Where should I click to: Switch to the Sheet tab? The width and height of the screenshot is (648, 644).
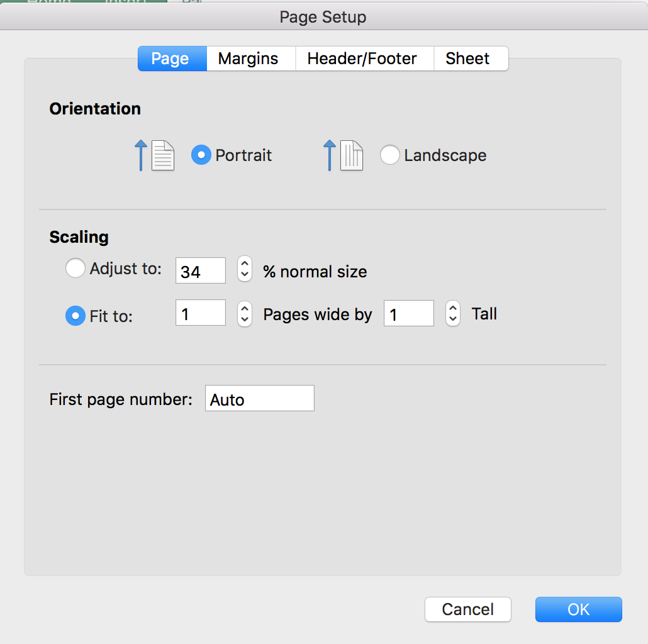pyautogui.click(x=467, y=58)
